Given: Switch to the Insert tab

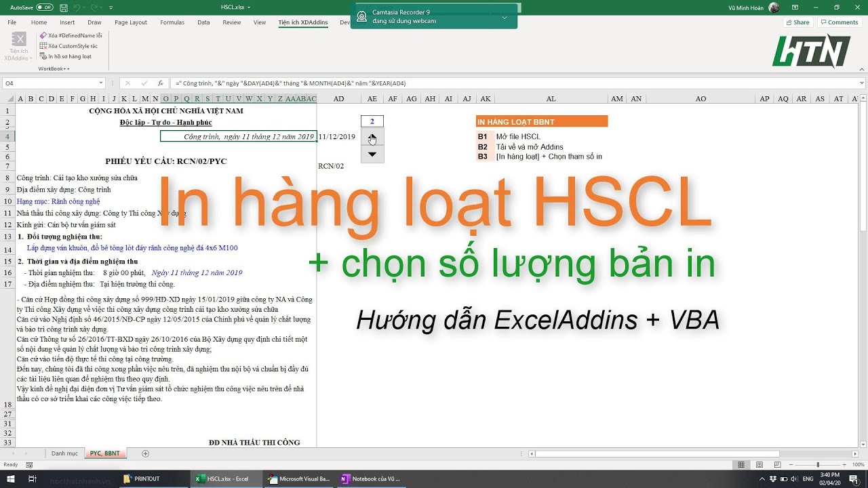Looking at the screenshot, I should pyautogui.click(x=67, y=22).
